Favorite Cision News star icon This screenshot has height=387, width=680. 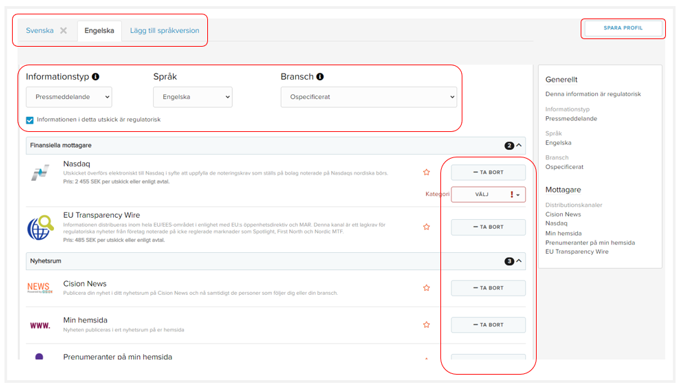(426, 288)
